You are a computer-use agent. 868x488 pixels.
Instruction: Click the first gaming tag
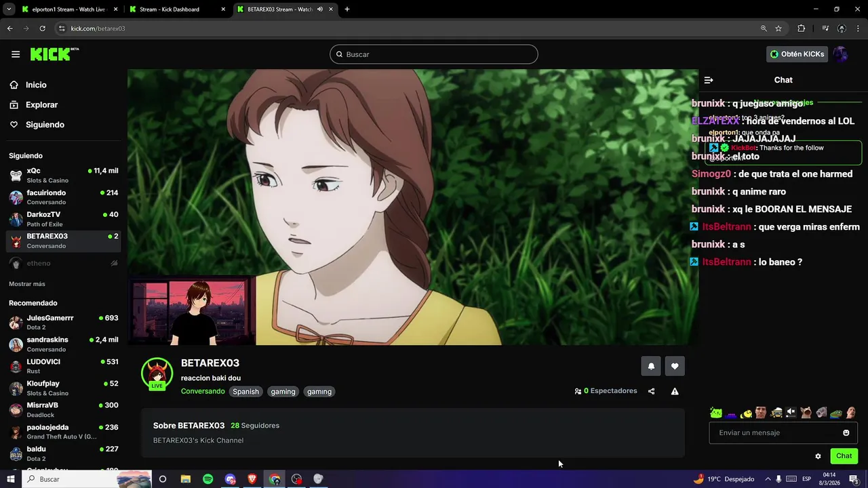[283, 391]
